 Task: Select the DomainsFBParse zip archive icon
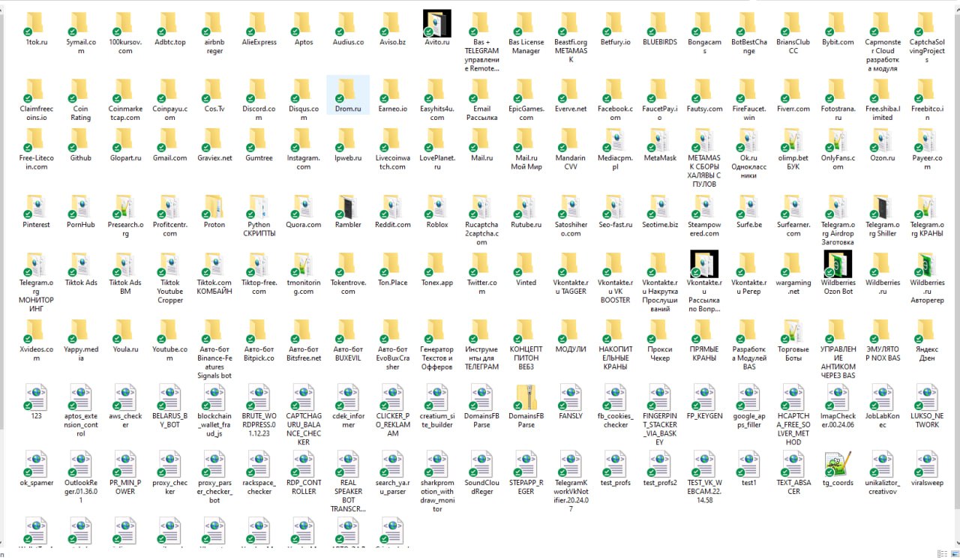pyautogui.click(x=526, y=397)
